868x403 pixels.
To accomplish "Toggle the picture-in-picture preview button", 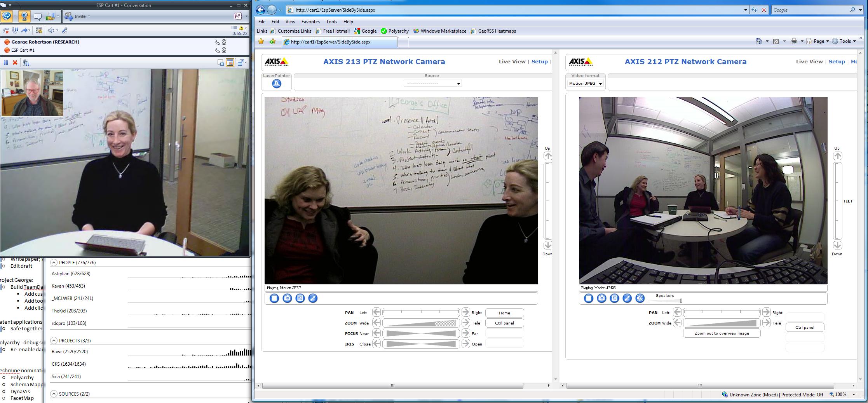I will coord(230,63).
